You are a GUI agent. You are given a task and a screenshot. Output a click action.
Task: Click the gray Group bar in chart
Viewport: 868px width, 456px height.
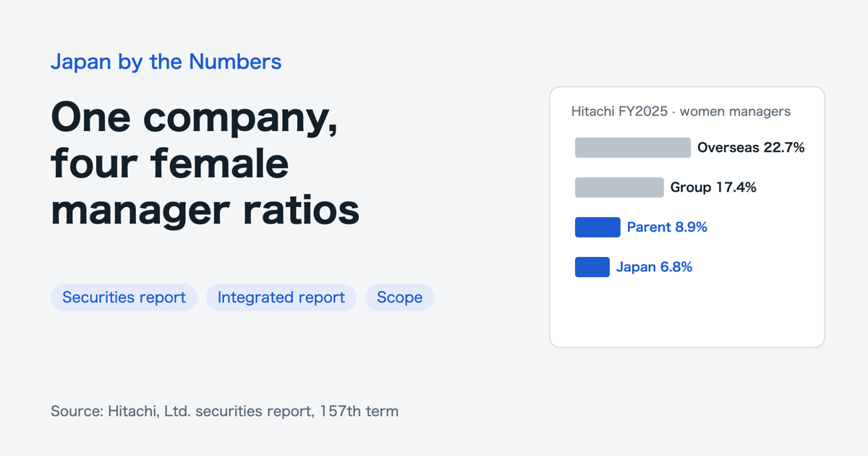[x=619, y=187]
